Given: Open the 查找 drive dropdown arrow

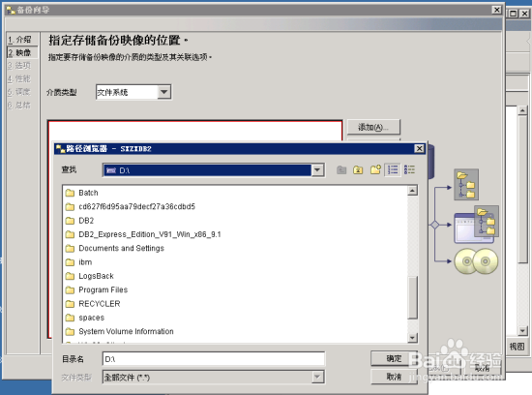Looking at the screenshot, I should click(317, 170).
